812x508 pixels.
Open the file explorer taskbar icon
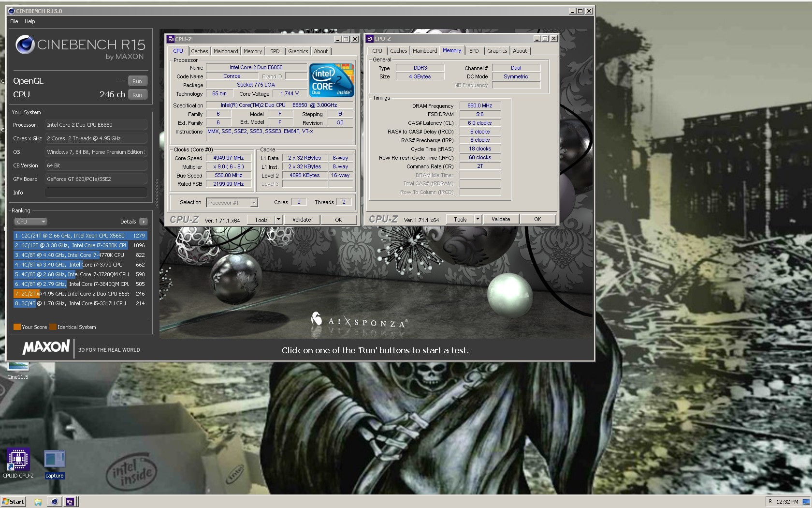[38, 502]
